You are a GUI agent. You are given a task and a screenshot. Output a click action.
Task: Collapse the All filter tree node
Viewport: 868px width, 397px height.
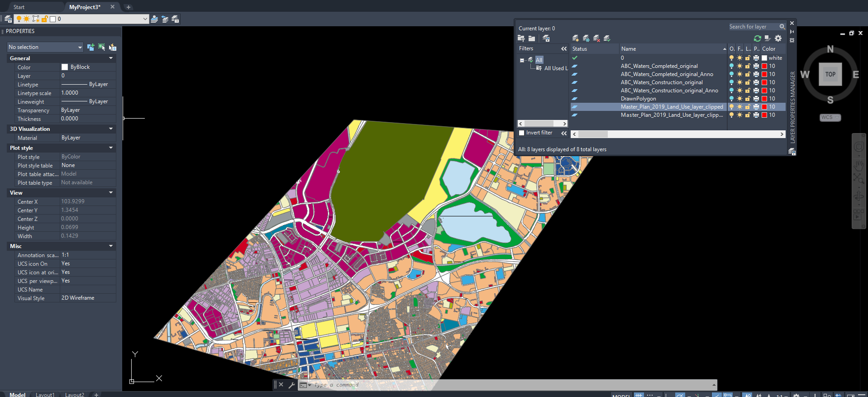522,60
